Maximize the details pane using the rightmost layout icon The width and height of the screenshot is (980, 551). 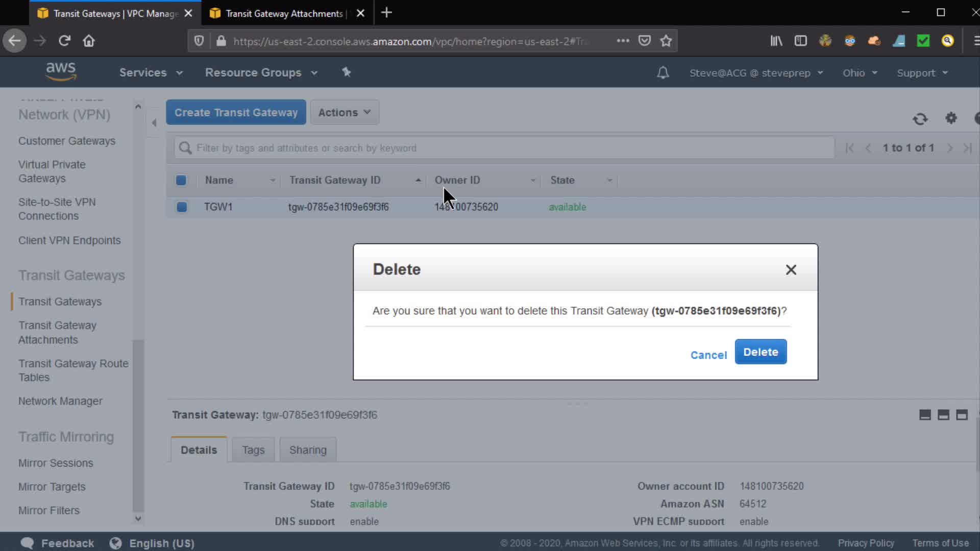point(962,415)
